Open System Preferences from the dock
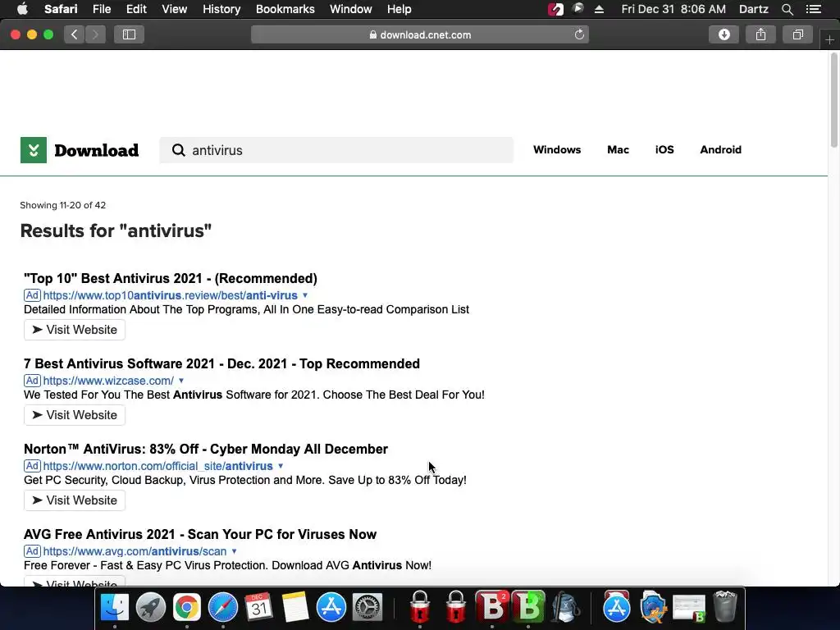The width and height of the screenshot is (840, 630). click(x=367, y=608)
